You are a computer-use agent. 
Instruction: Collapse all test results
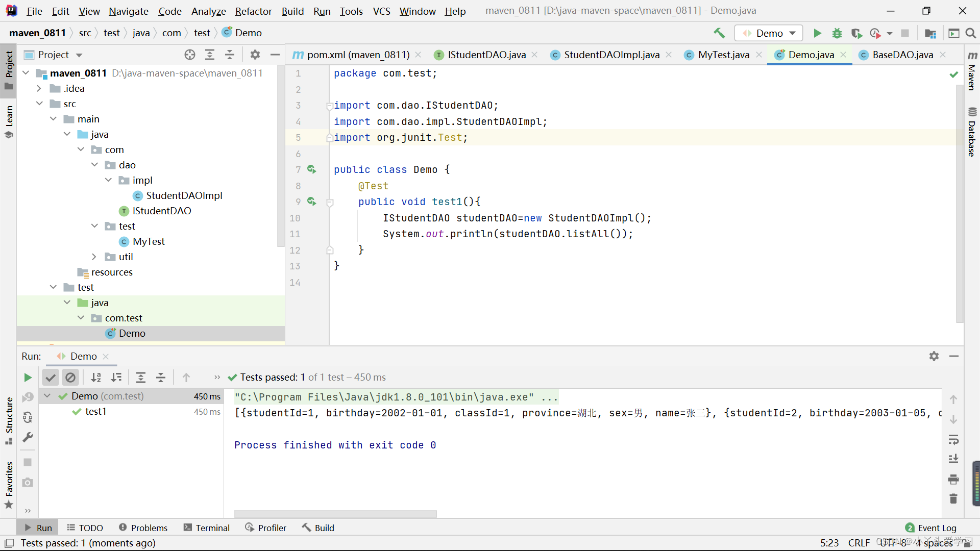(x=161, y=378)
